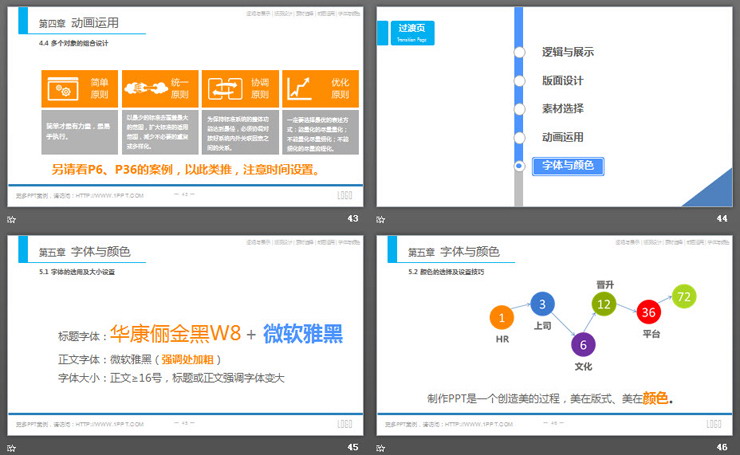
Task: Click the animation star icon under slide 43
Action: 12,219
